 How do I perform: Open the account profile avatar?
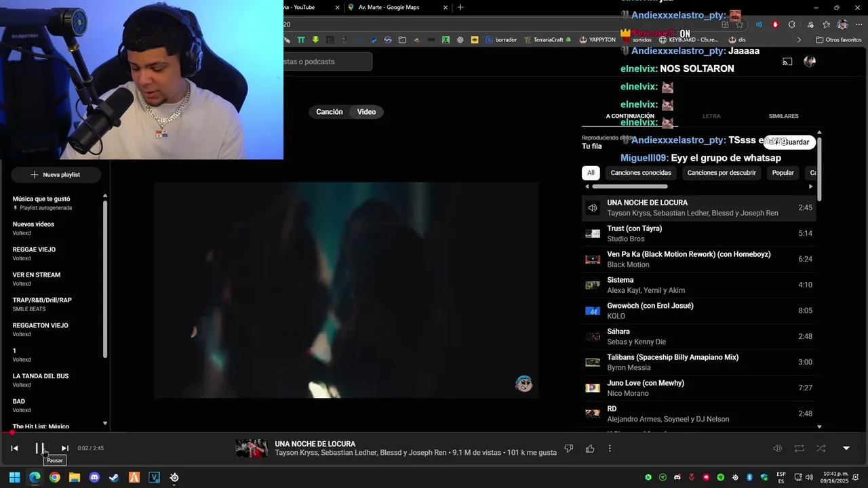[810, 62]
